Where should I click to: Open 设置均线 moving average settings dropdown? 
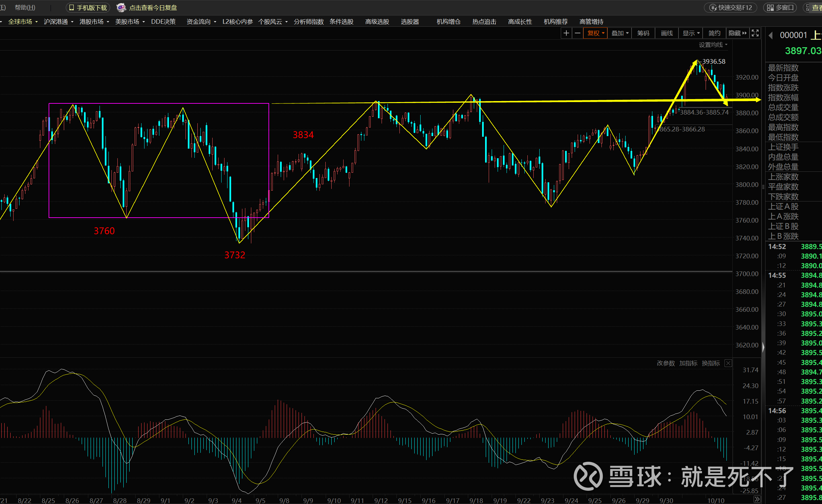click(713, 45)
